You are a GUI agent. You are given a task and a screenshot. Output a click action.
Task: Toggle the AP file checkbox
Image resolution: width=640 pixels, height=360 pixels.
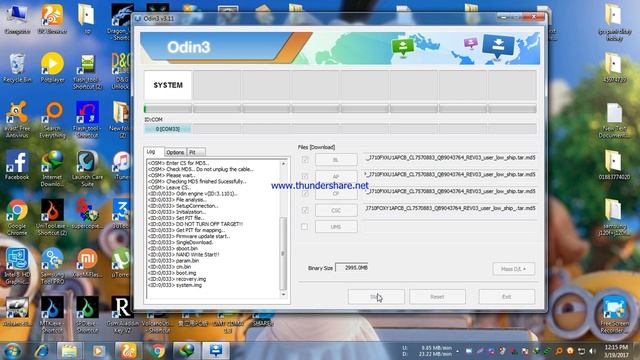(305, 176)
